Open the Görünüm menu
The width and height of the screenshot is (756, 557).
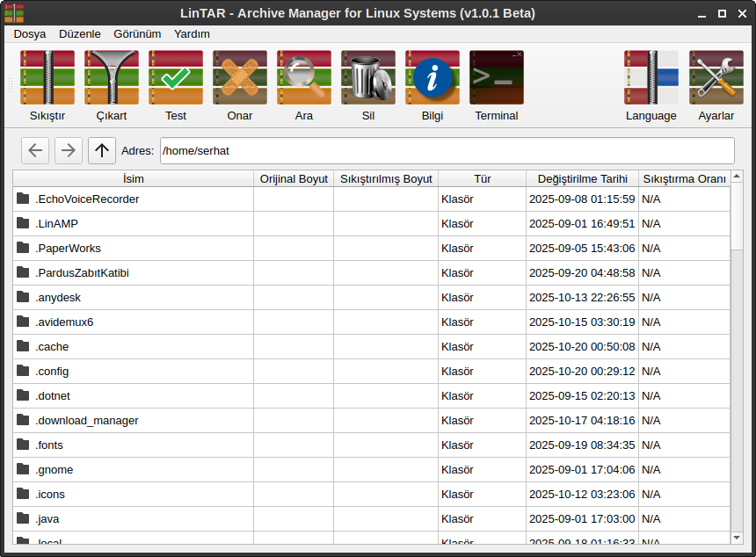tap(137, 33)
